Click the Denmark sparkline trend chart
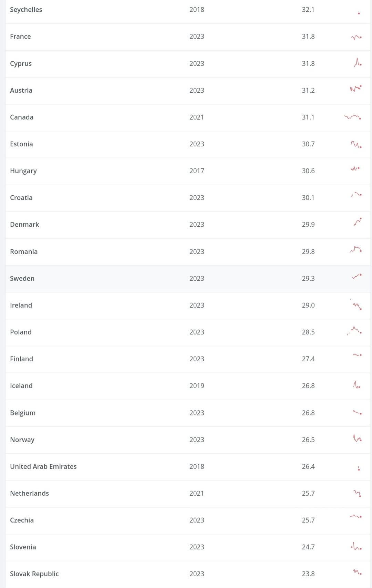The image size is (372, 588). click(x=358, y=222)
